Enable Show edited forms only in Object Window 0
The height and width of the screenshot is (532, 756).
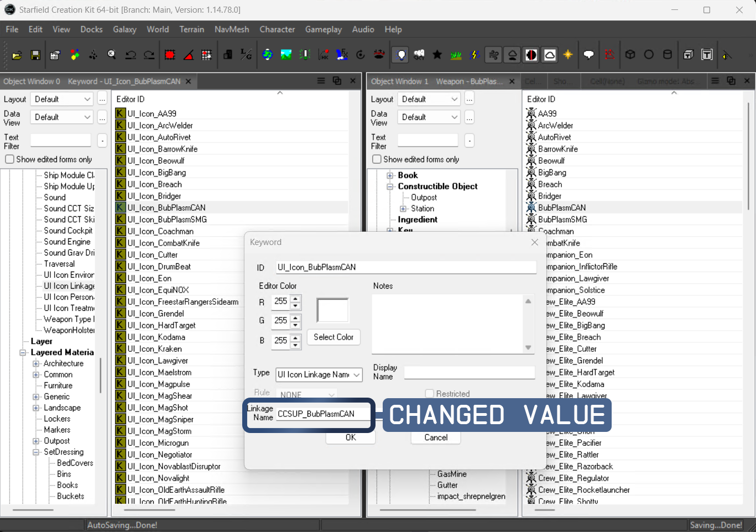(9, 159)
